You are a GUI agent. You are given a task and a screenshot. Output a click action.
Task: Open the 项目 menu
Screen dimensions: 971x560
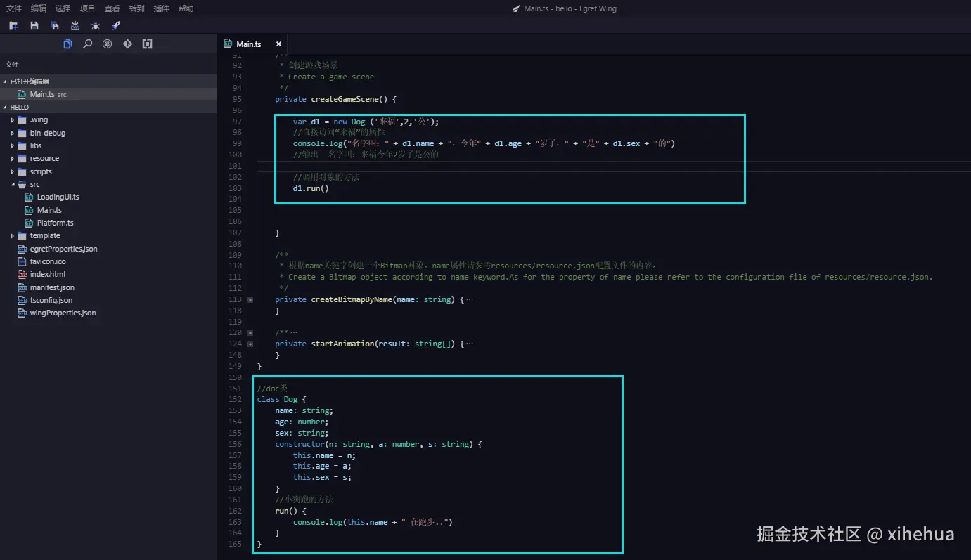pyautogui.click(x=87, y=8)
